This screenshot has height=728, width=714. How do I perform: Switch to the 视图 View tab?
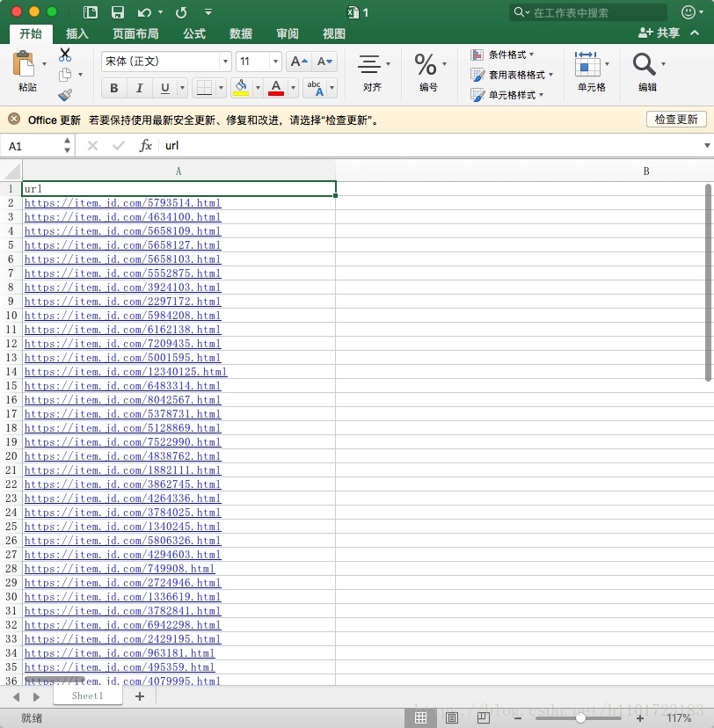(x=334, y=33)
